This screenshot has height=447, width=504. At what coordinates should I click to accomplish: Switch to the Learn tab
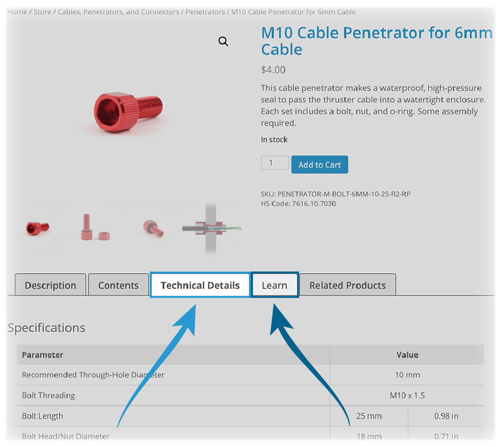[x=275, y=285]
